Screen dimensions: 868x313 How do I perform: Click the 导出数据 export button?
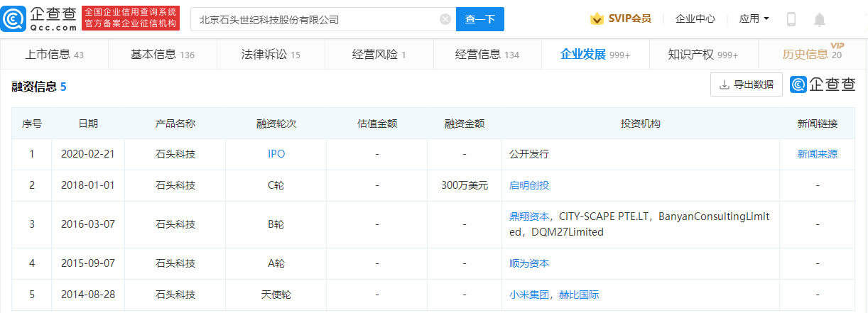[x=747, y=84]
